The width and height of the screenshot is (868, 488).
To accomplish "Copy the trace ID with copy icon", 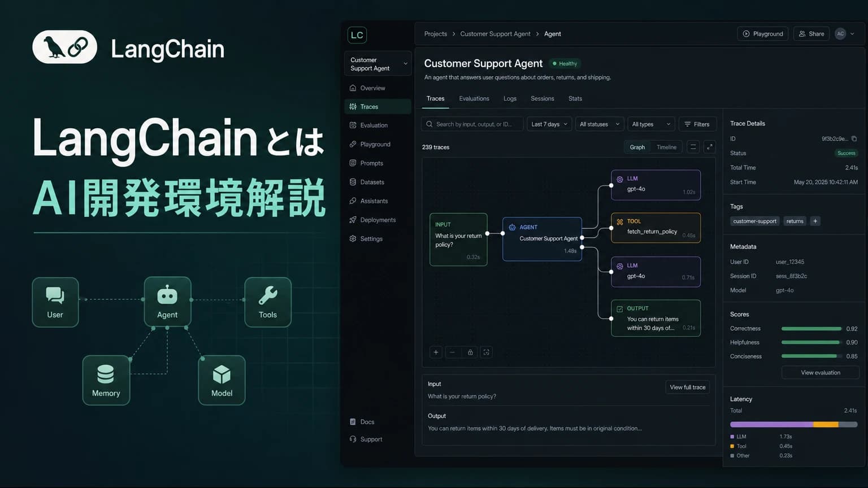I will click(x=854, y=139).
